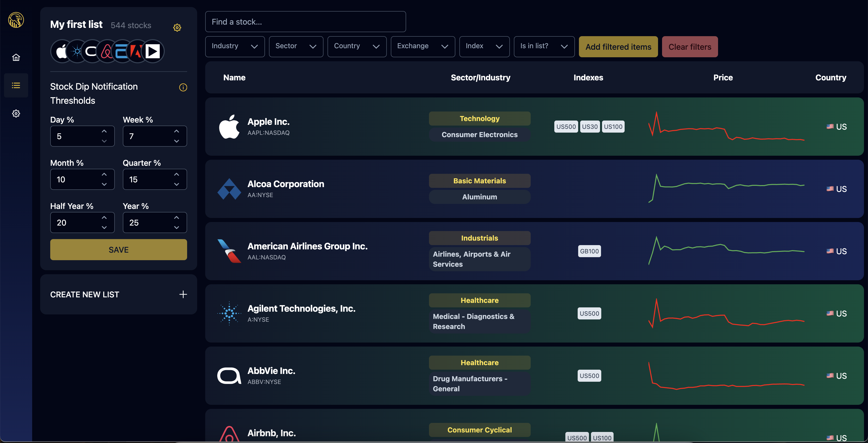
Task: Open the Agilent Technologies, Inc. name
Action: point(301,309)
